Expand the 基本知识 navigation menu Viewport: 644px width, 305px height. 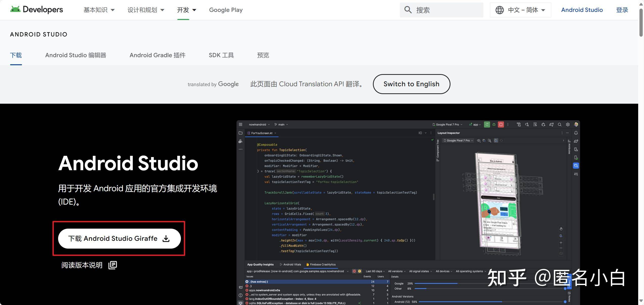(99, 10)
